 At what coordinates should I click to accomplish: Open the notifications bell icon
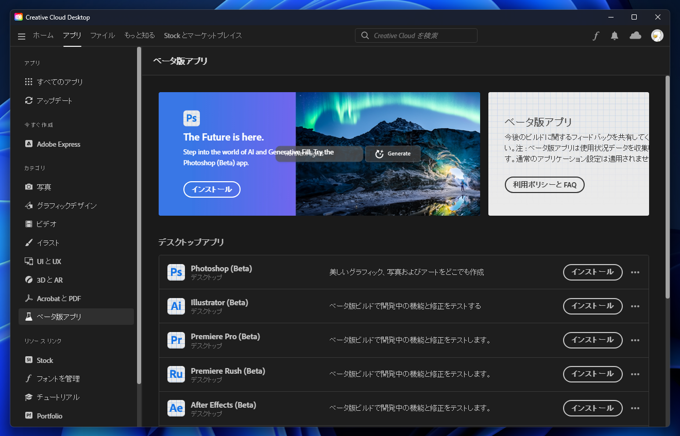615,36
